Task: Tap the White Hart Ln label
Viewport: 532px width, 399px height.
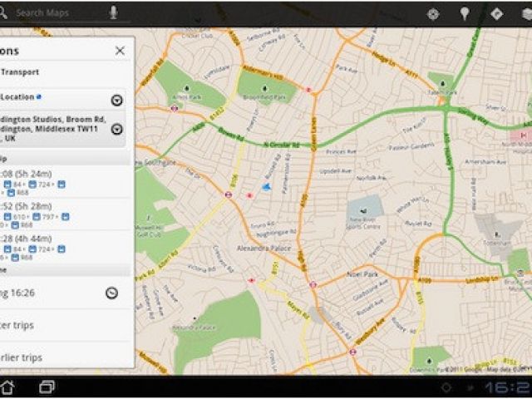Action: click(412, 205)
